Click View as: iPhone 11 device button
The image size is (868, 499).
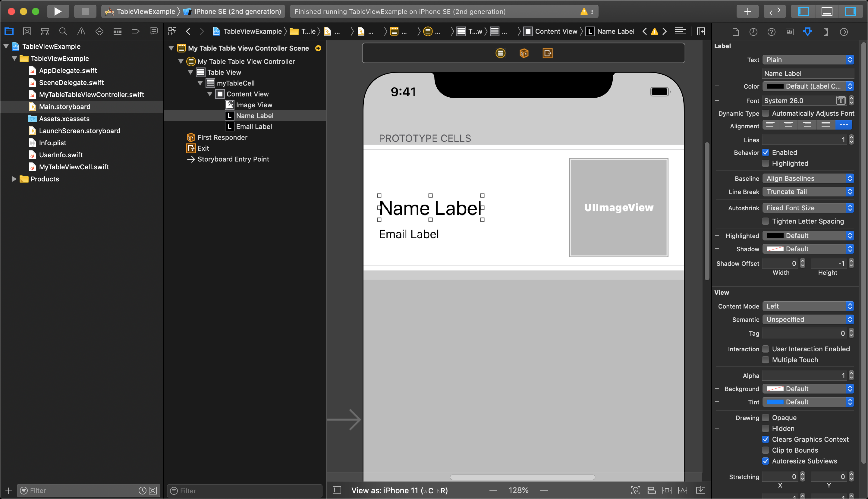point(400,491)
